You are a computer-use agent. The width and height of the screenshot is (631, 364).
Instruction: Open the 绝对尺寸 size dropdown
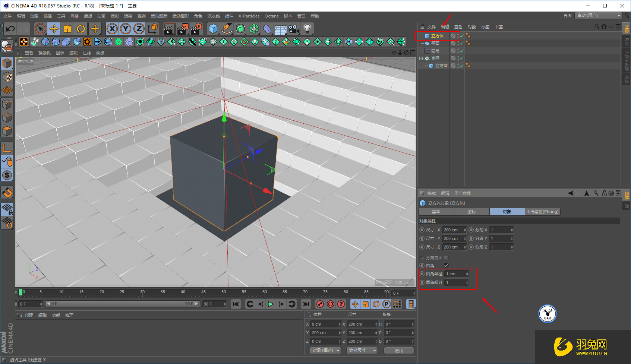coord(362,351)
